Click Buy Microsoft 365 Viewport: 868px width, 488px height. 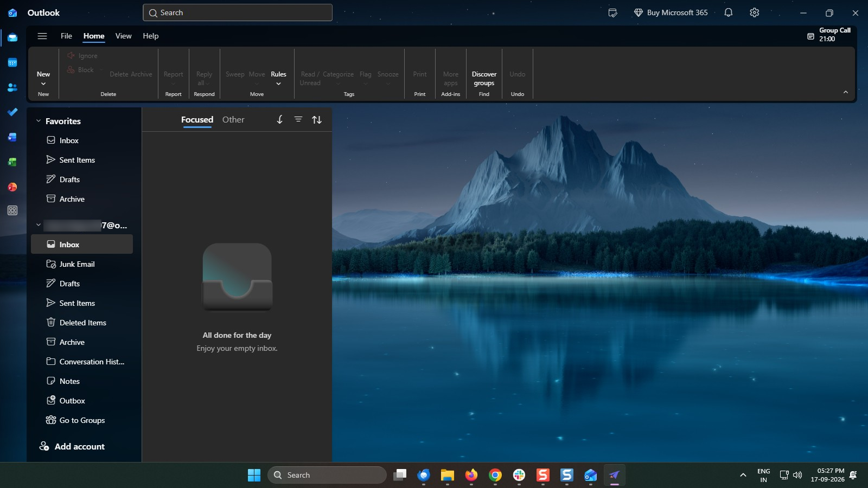pos(671,12)
